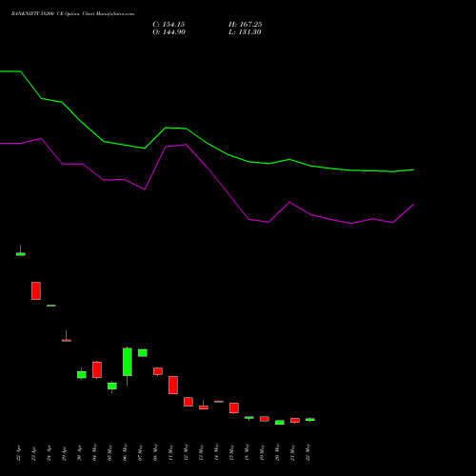Image resolution: width=476 pixels, height=476 pixels.
Task: Click the 19 May date label
Action: pyautogui.click(x=263, y=452)
